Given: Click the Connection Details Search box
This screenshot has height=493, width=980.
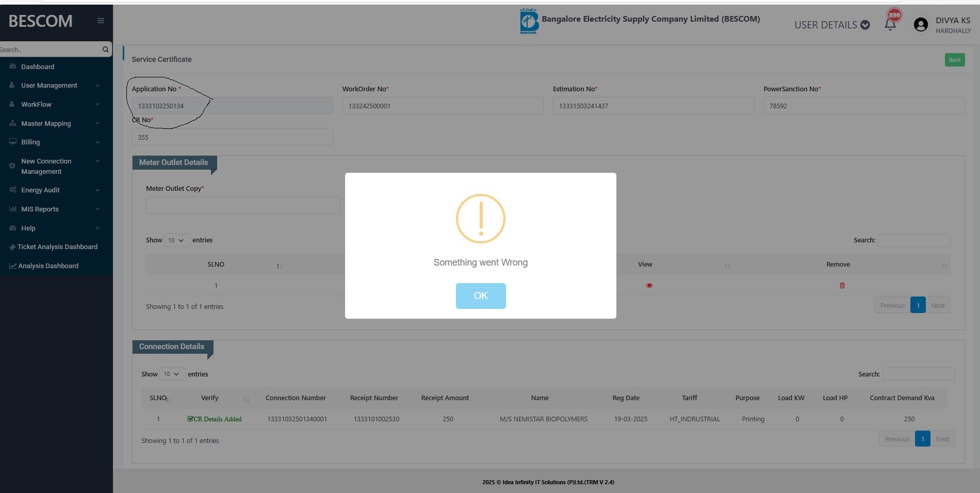Looking at the screenshot, I should click(x=919, y=374).
